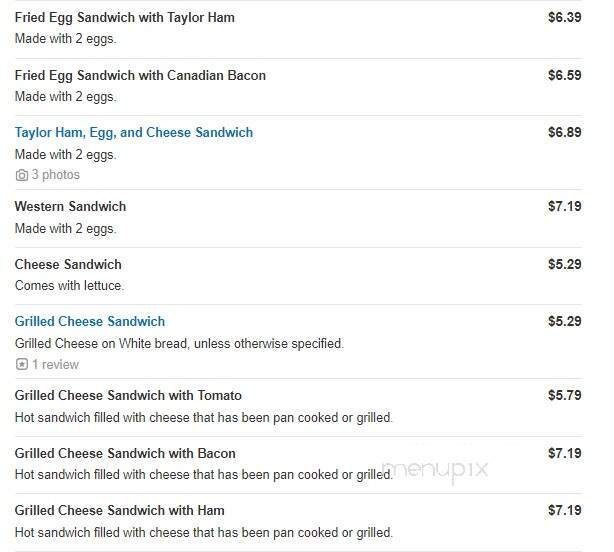The image size is (614, 552).
Task: Open Taylor Ham, Egg, and Cheese Sandwich link
Action: pos(134,133)
